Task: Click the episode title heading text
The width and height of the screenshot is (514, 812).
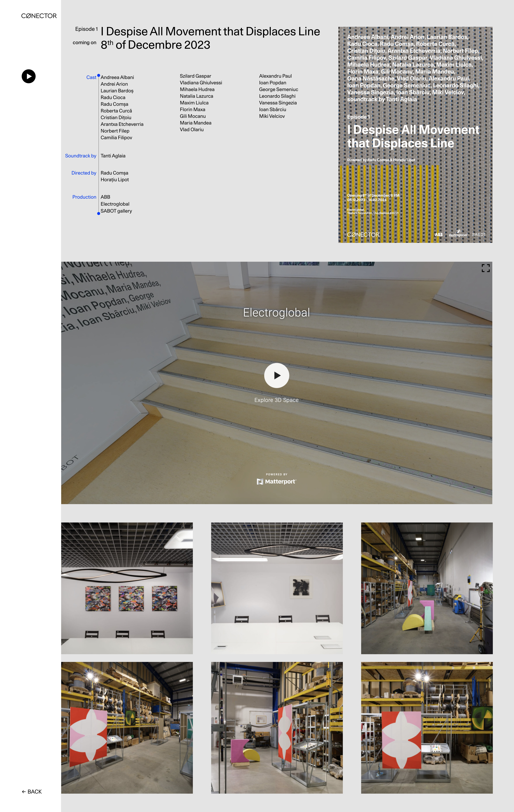Action: coord(210,31)
